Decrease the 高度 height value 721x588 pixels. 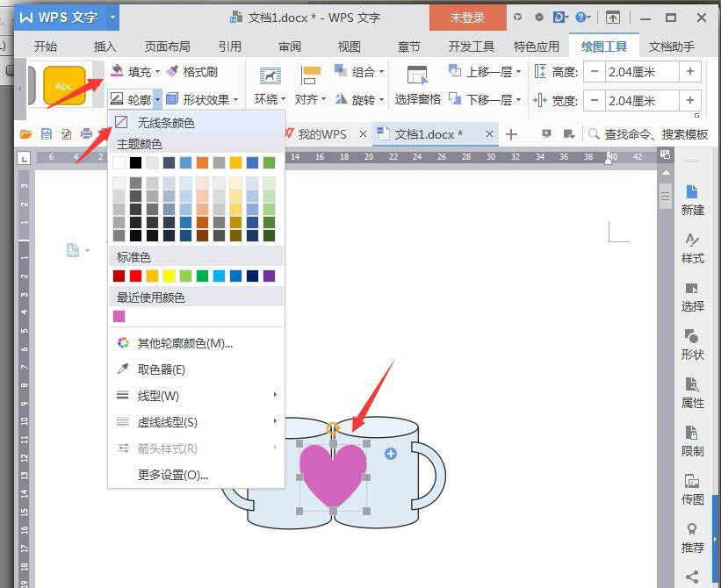(595, 72)
